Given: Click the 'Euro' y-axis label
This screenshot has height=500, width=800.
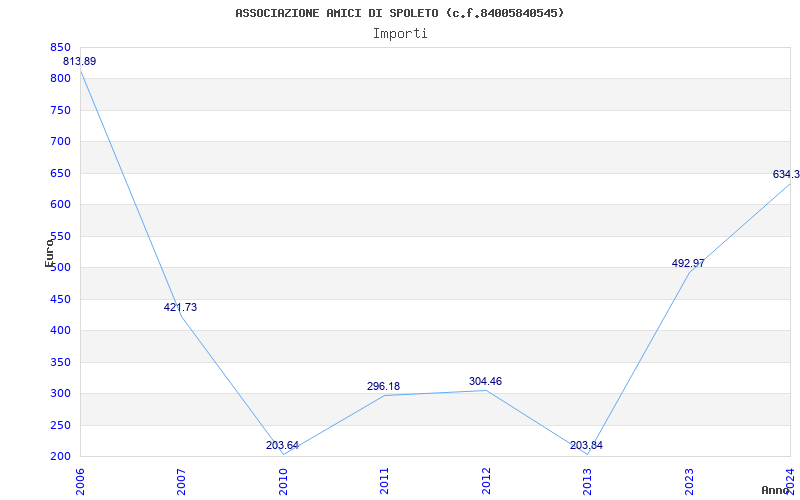Looking at the screenshot, I should pyautogui.click(x=49, y=253).
